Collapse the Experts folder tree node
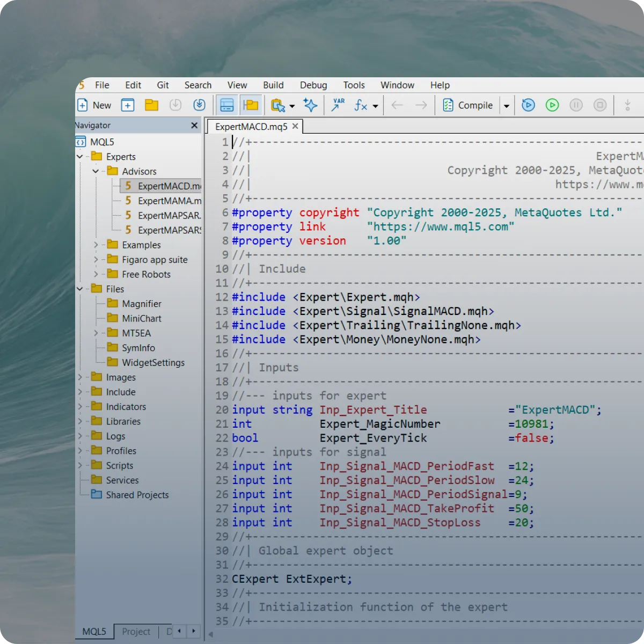 click(x=80, y=157)
